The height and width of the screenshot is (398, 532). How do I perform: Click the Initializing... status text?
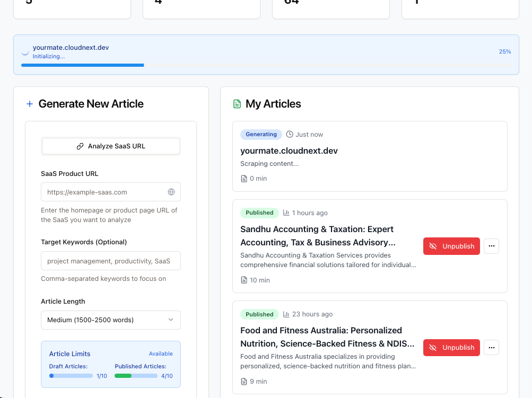coord(48,56)
